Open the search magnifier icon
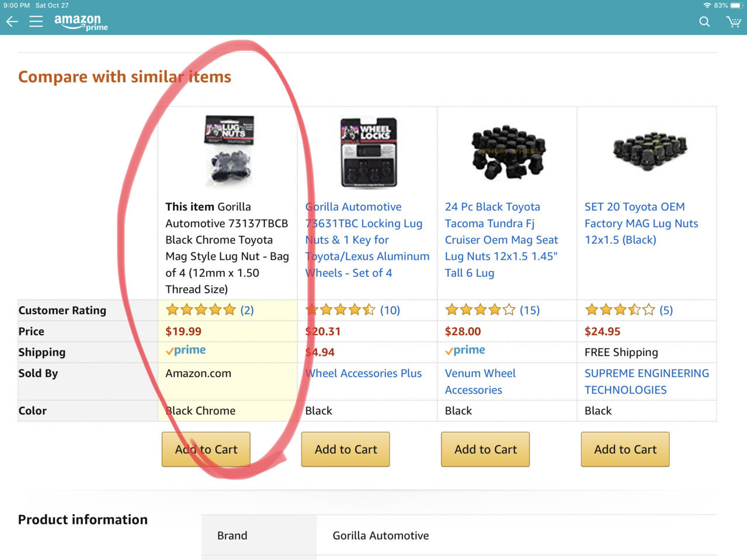The image size is (747, 560). [704, 22]
